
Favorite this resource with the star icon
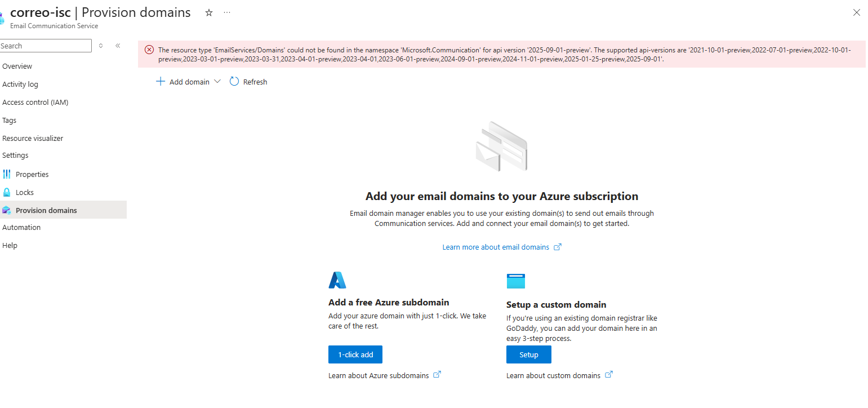[x=209, y=12]
